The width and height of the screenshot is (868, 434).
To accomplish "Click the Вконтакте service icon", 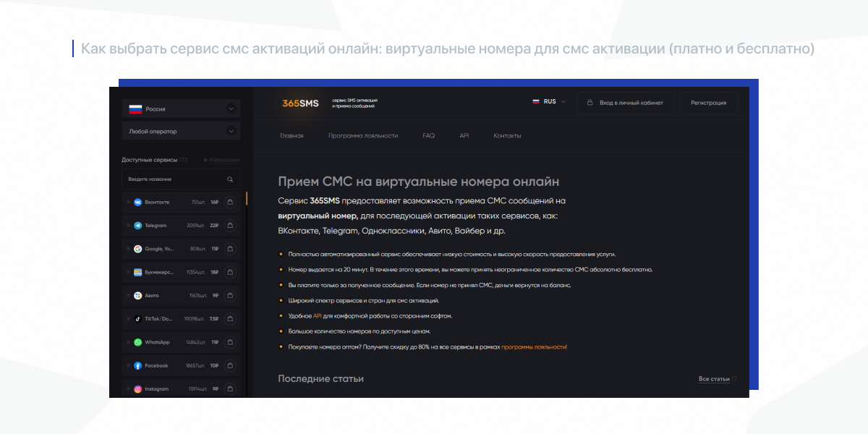I will [x=137, y=203].
